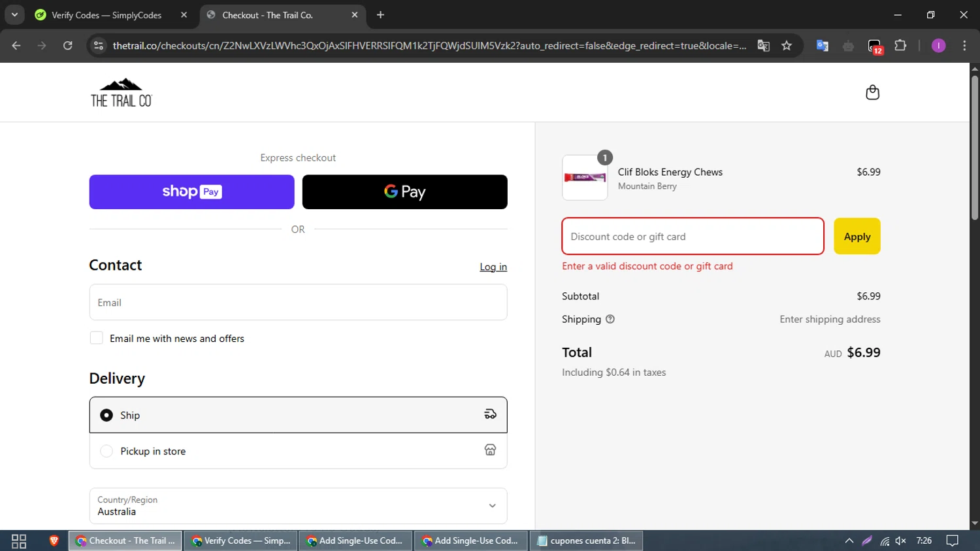Viewport: 980px width, 551px height.
Task: Open the purple profile avatar
Action: pos(938,45)
